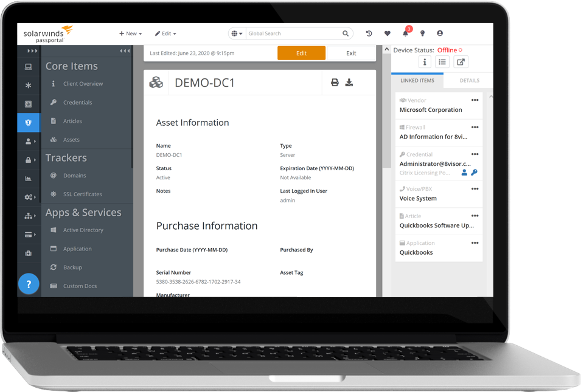The width and height of the screenshot is (581, 392).
Task: Click the SolarWinds Passportal logo
Action: pyautogui.click(x=48, y=34)
